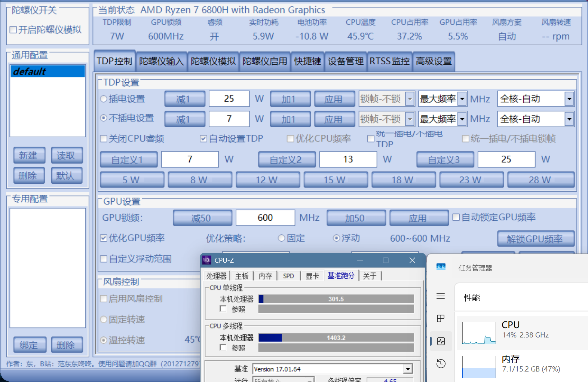Screen dimensions: 588x382
Task: Switch to the 快捷键 tab
Action: [x=307, y=61]
